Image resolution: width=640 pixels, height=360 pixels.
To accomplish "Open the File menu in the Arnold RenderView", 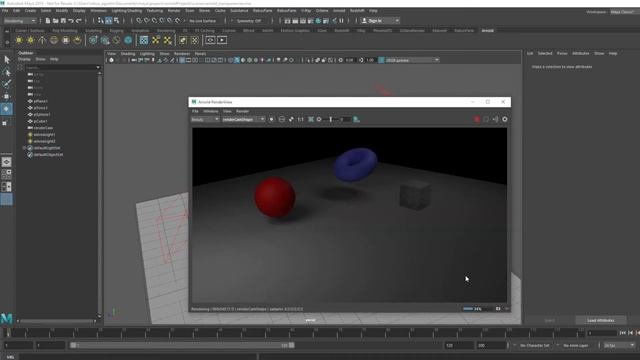I will click(x=195, y=111).
